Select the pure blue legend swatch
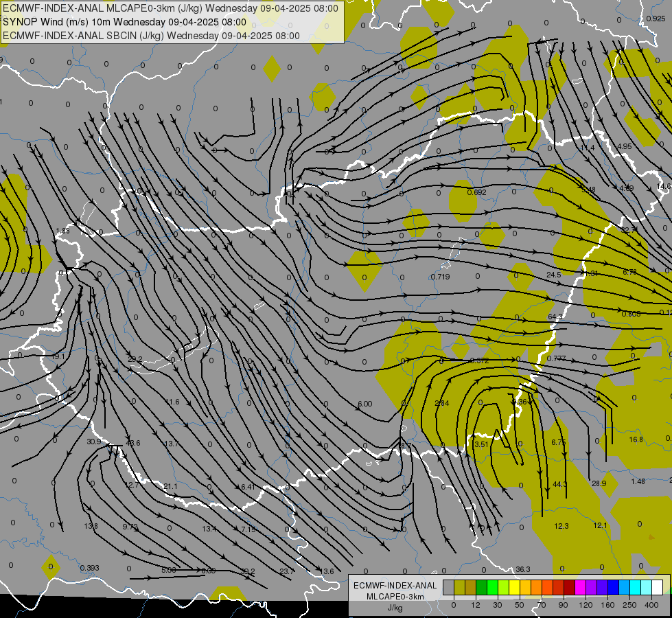 (613, 587)
